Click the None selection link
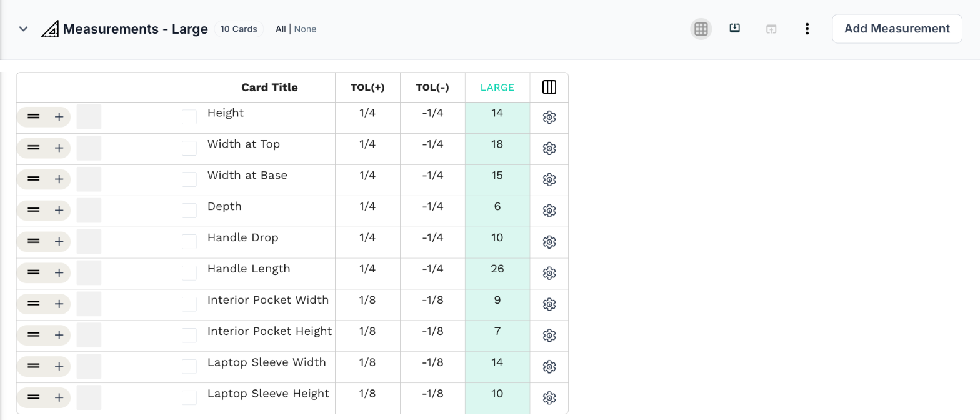The width and height of the screenshot is (980, 420). point(305,29)
